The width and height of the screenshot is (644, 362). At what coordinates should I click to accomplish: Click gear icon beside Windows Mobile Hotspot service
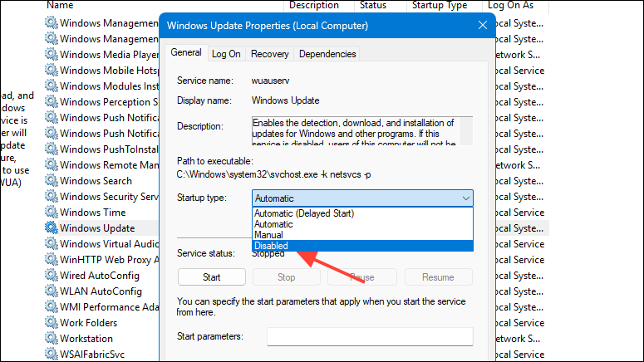pos(52,70)
